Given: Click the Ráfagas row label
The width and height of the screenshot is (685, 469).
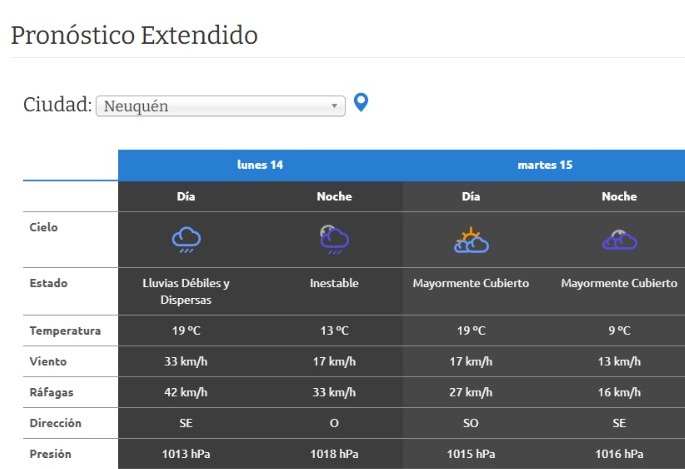Looking at the screenshot, I should [x=54, y=392].
